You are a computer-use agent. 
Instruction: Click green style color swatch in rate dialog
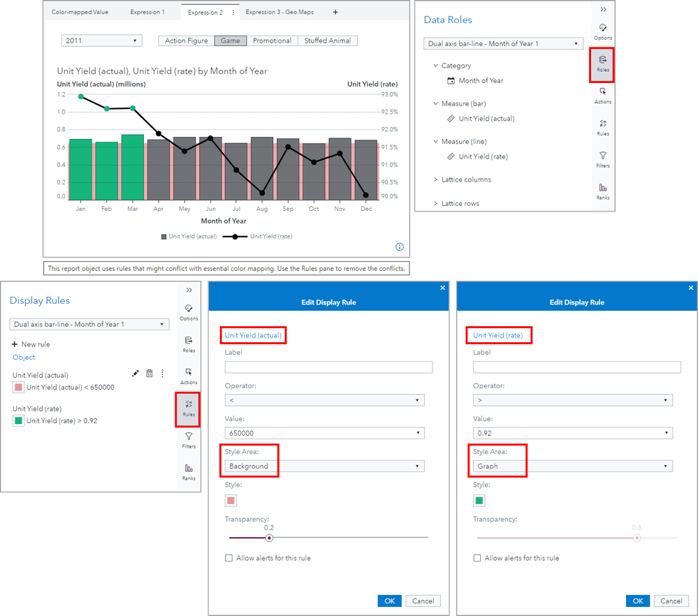[479, 500]
